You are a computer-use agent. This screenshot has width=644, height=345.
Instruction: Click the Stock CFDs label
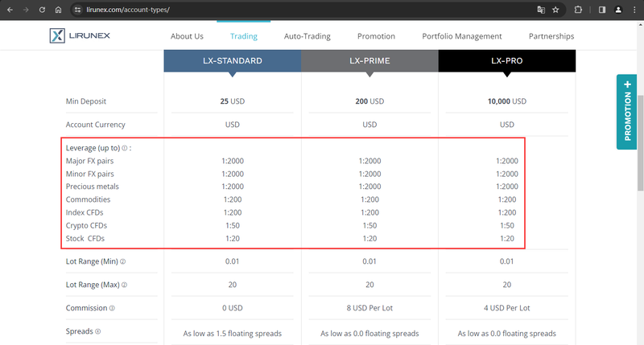click(x=85, y=238)
